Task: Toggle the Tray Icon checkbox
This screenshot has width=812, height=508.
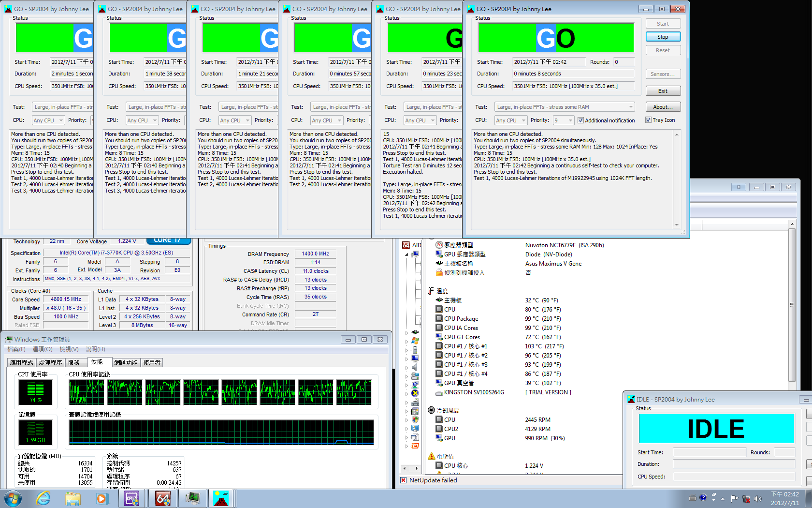Action: [648, 120]
